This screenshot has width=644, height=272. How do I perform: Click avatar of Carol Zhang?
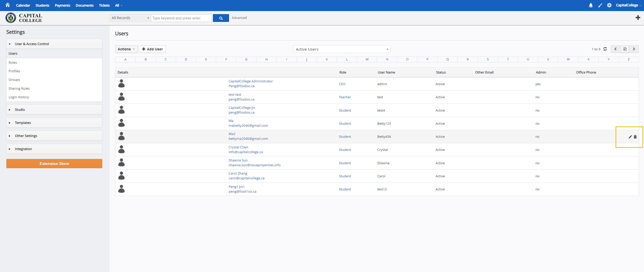121,176
